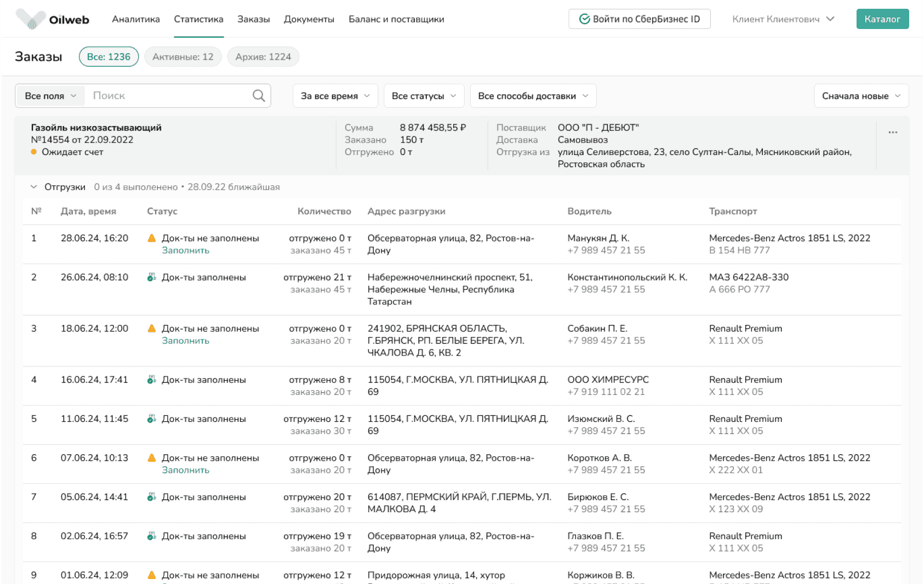Screen dimensions: 924x584
Task: Click driver Собакин П. Е.
Action: [x=597, y=329]
